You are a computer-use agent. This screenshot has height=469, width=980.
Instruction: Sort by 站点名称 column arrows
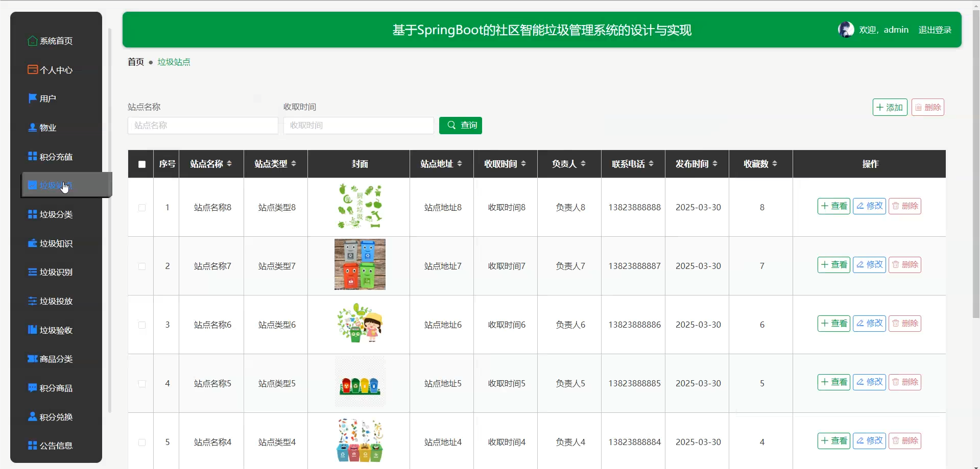click(229, 164)
